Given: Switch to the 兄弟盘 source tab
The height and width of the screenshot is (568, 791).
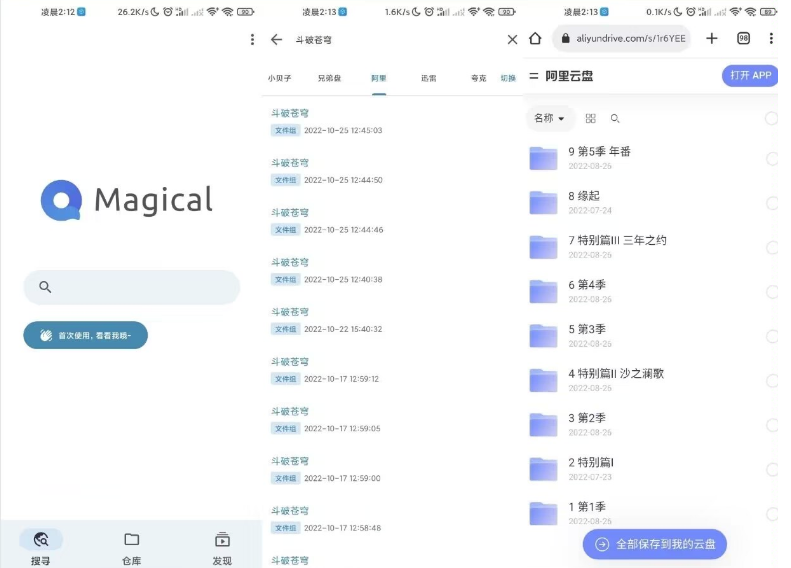Looking at the screenshot, I should click(329, 78).
